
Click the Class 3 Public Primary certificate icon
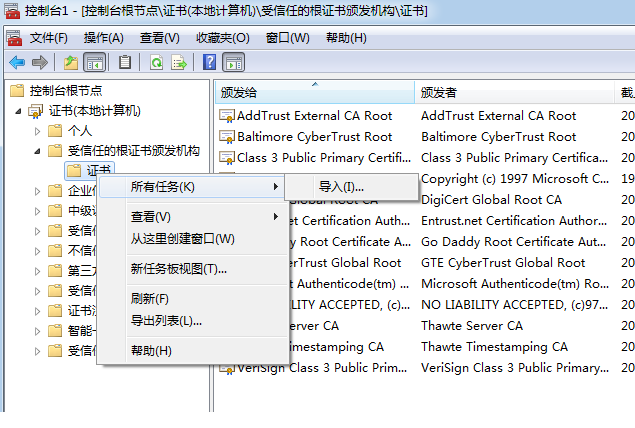click(x=227, y=158)
